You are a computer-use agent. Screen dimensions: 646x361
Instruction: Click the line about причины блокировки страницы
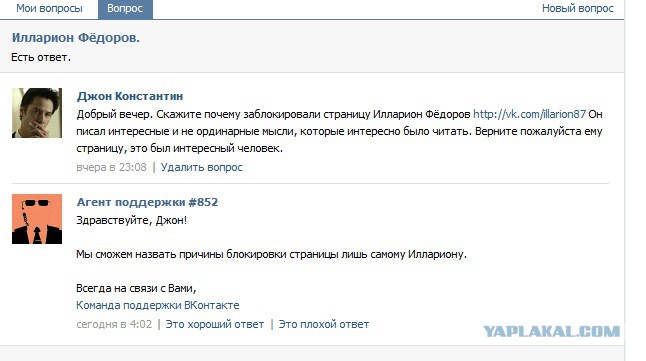(x=272, y=254)
